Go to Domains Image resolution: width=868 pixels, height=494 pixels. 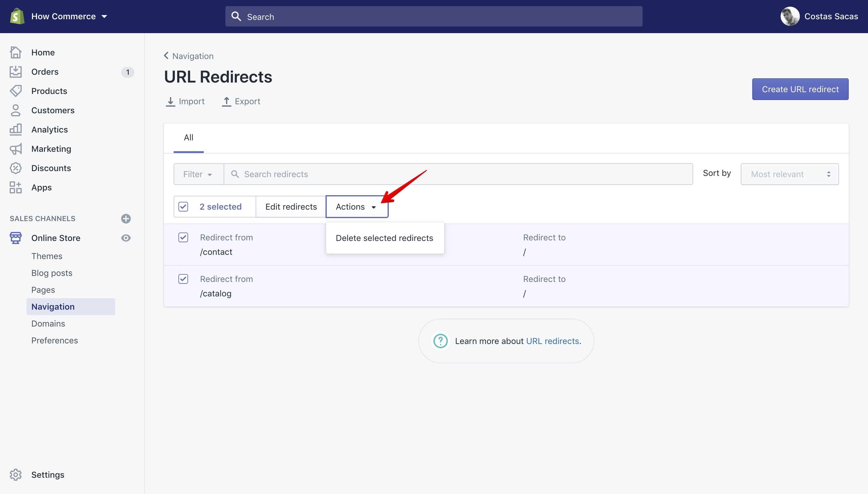coord(48,323)
